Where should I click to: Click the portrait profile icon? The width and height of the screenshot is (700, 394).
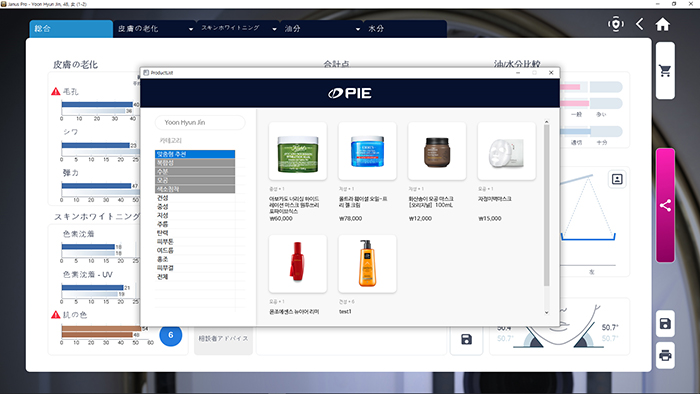617,179
